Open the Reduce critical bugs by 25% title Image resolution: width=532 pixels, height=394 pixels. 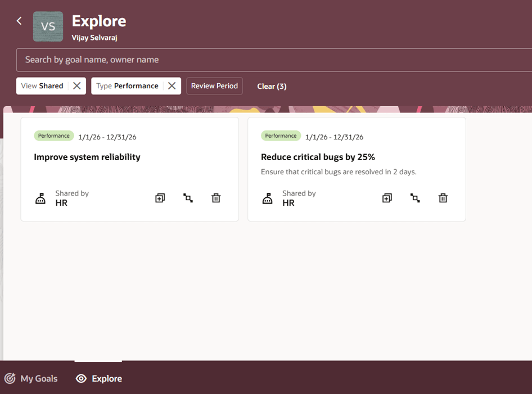(x=318, y=157)
